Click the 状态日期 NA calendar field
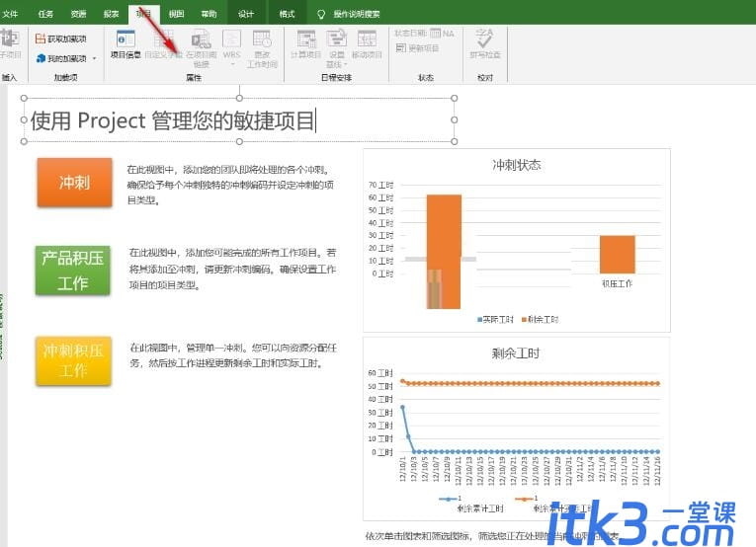This screenshot has height=547, width=756. coord(424,34)
